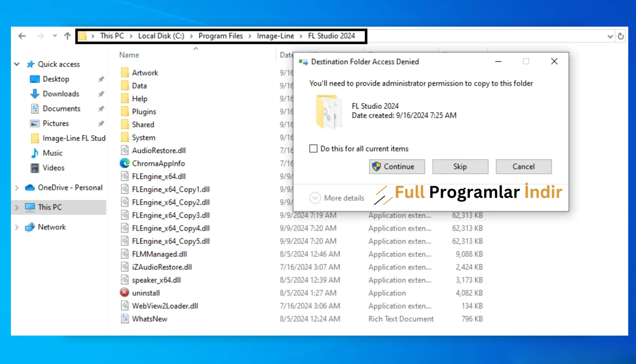This screenshot has width=636, height=364.
Task: Select the iZAudioRestore.dll file icon
Action: pyautogui.click(x=125, y=267)
